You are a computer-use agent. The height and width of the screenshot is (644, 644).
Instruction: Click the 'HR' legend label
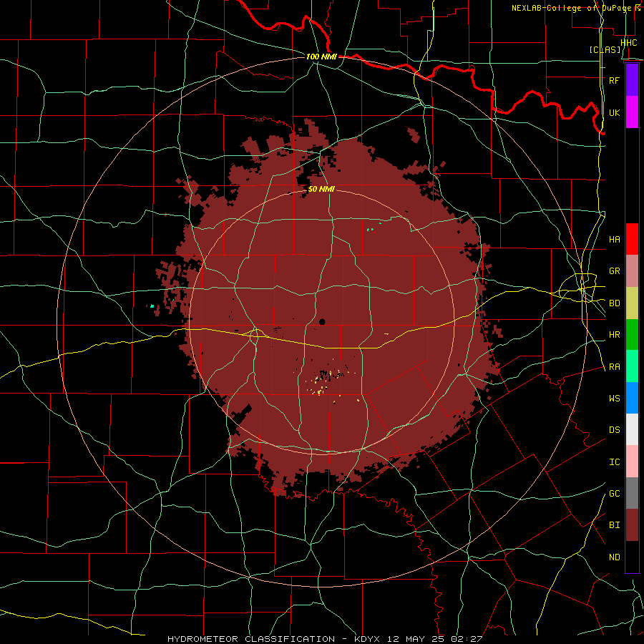point(614,335)
